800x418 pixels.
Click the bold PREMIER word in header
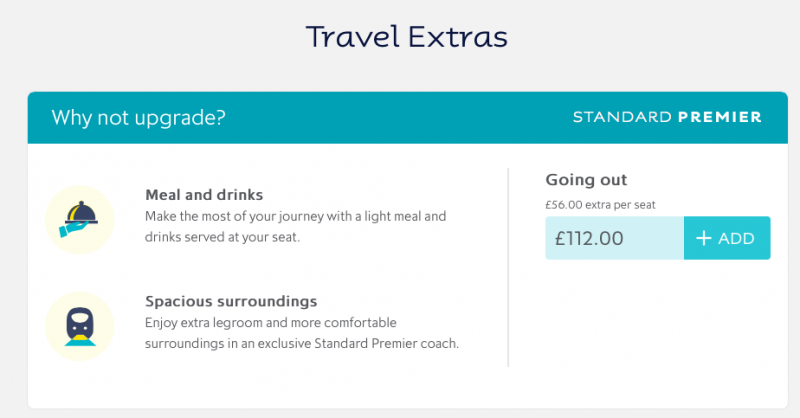tap(719, 117)
